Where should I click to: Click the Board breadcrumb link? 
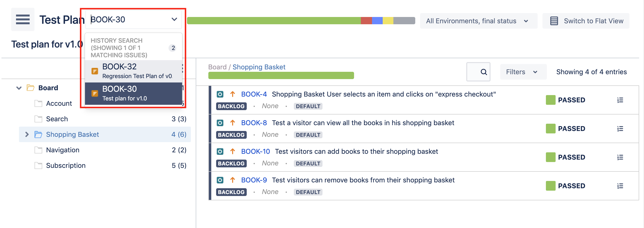click(217, 67)
